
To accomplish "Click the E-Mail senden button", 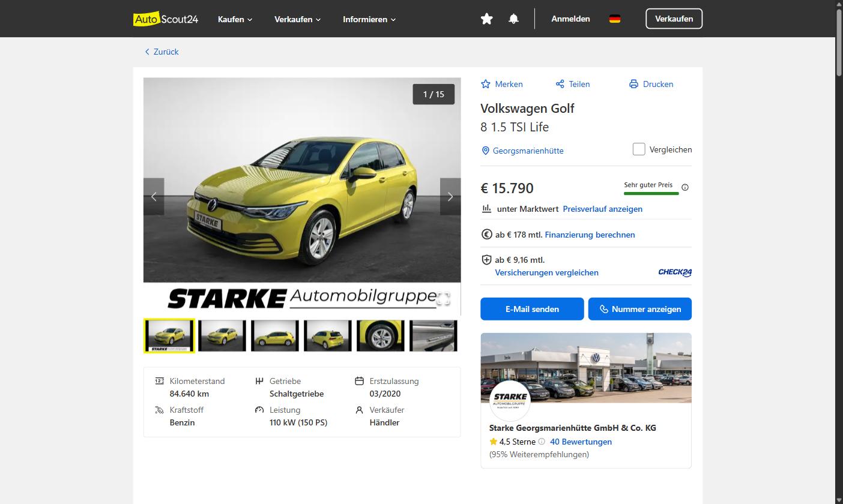I will click(x=532, y=309).
